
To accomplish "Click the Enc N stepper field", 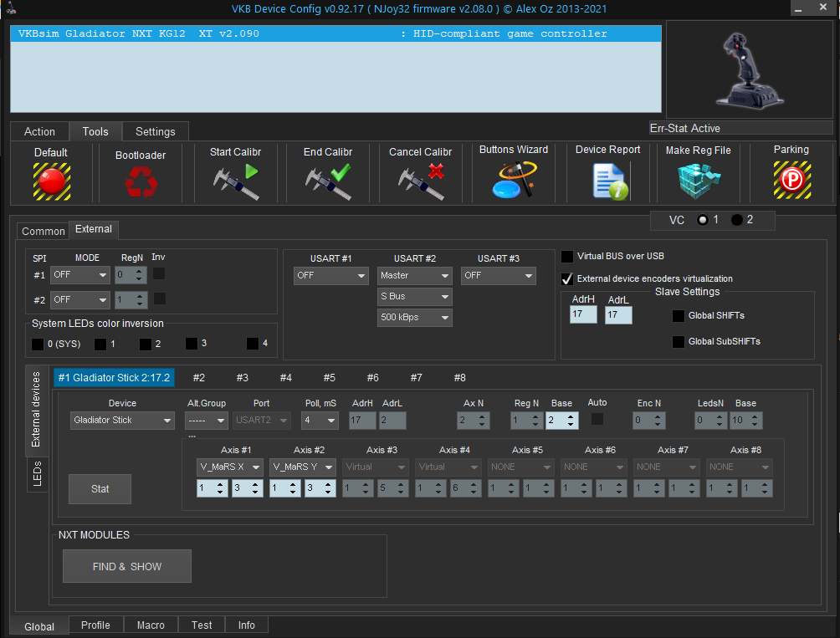I will pos(648,421).
